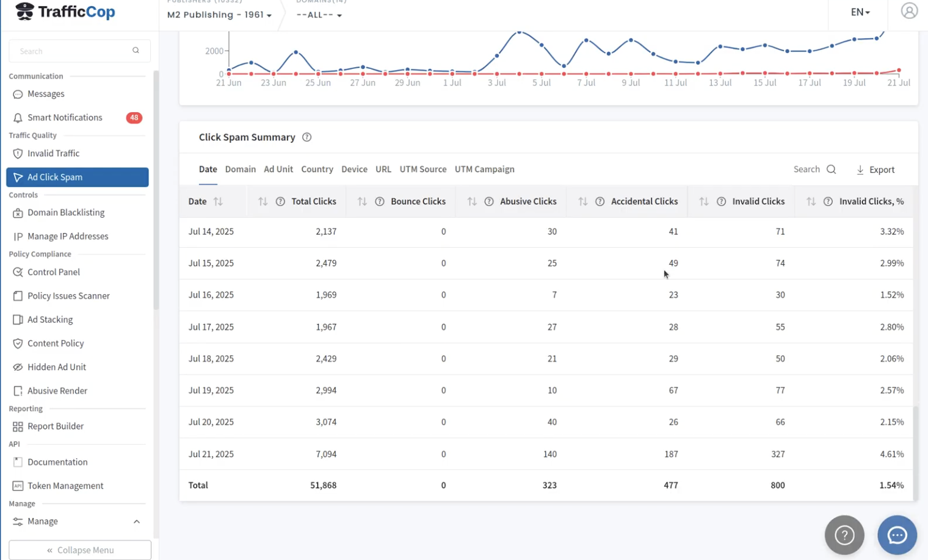This screenshot has width=928, height=560.
Task: Focus the sidebar Search input field
Action: (79, 51)
